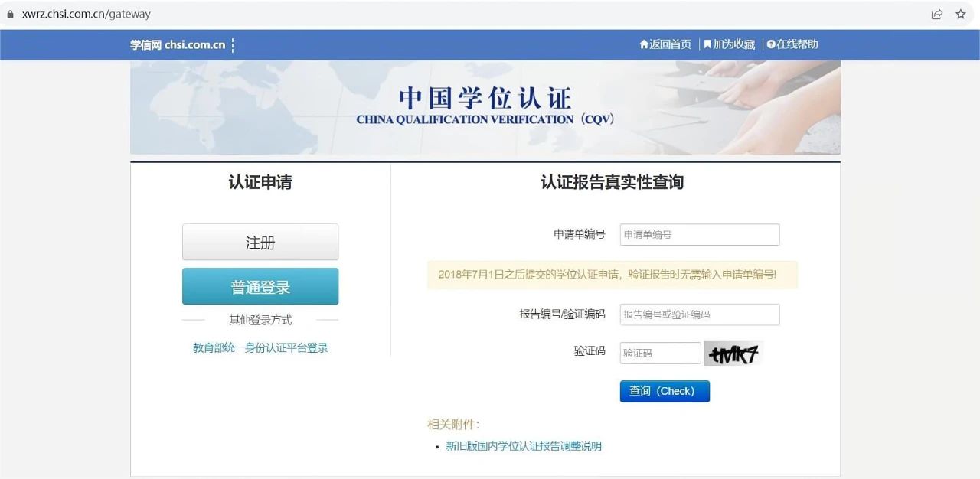Open 教育部统一身份认证平台登录 link
This screenshot has width=980, height=479.
(260, 347)
